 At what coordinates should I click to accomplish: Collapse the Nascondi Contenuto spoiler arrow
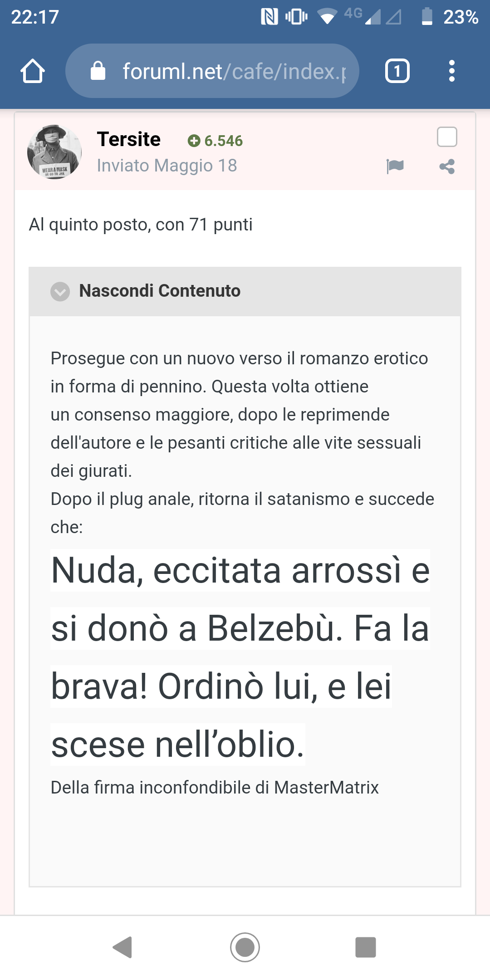(60, 291)
